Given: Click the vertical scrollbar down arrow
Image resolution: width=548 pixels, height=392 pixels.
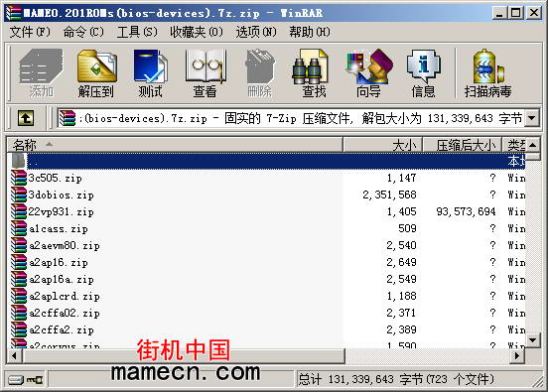Looking at the screenshot, I should click(x=532, y=339).
